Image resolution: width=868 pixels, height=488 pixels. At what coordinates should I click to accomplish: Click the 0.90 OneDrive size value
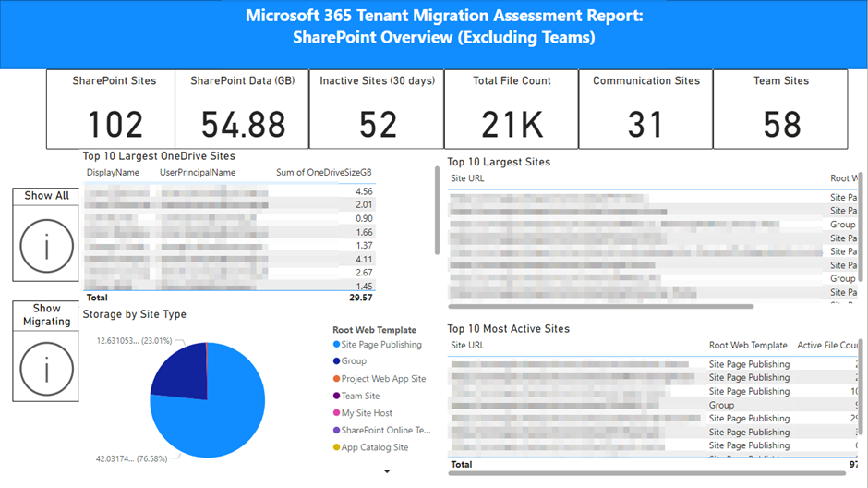pos(364,219)
